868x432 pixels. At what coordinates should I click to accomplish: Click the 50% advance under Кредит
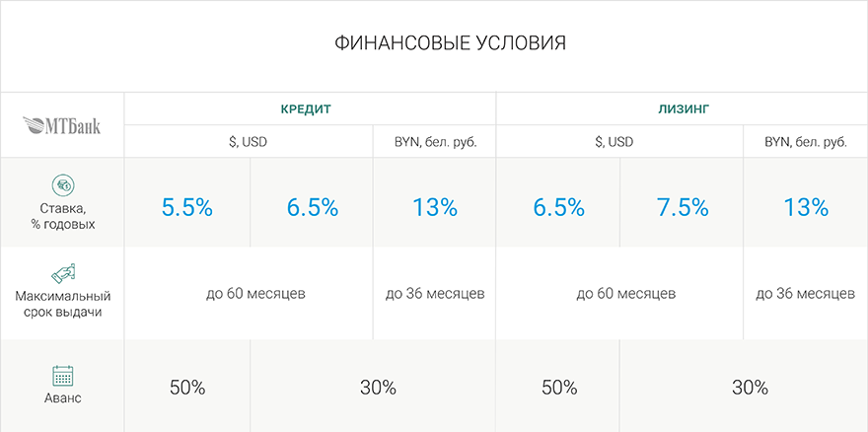[x=187, y=388]
